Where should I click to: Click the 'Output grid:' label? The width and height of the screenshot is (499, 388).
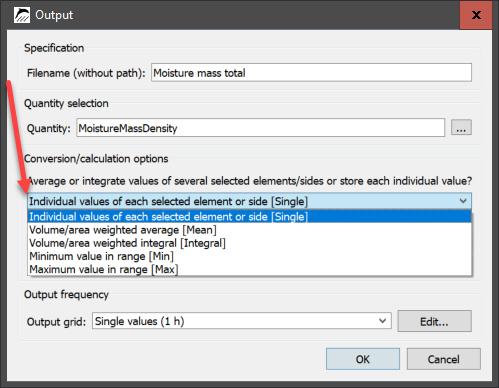pos(56,322)
